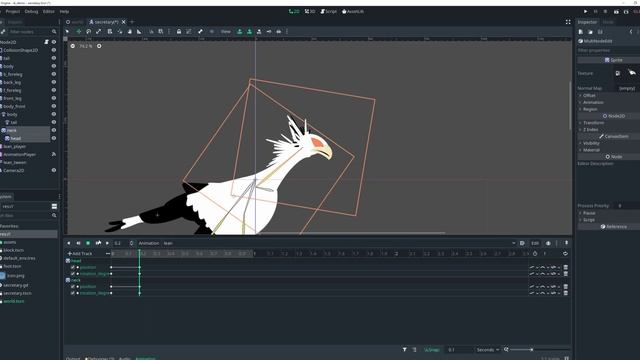Viewport: 640px width, 360px height.
Task: Zoom in the canvas view
Action: pos(99,46)
